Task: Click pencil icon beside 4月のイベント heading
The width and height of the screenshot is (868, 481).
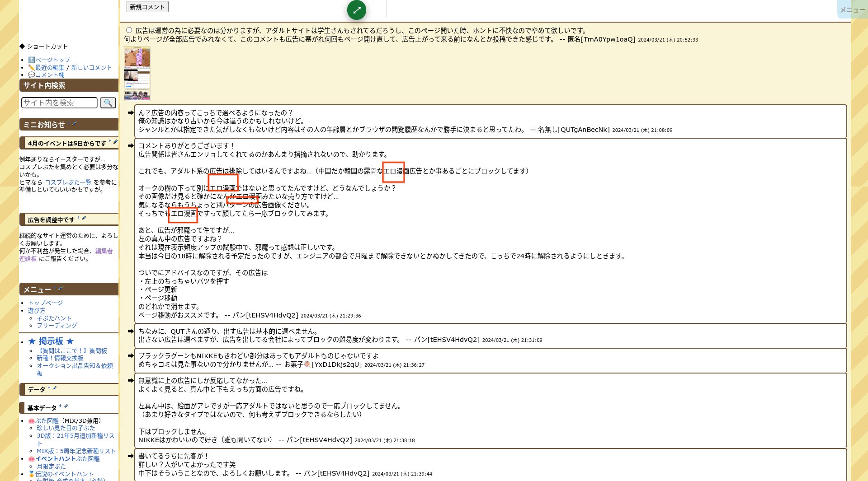Action: pos(115,142)
